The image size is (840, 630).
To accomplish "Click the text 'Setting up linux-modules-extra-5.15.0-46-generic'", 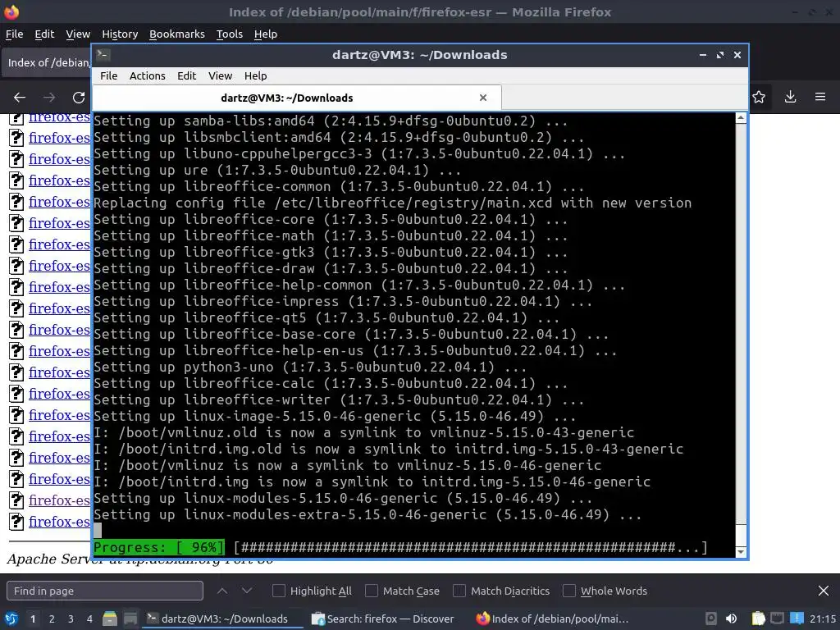I will tap(290, 515).
